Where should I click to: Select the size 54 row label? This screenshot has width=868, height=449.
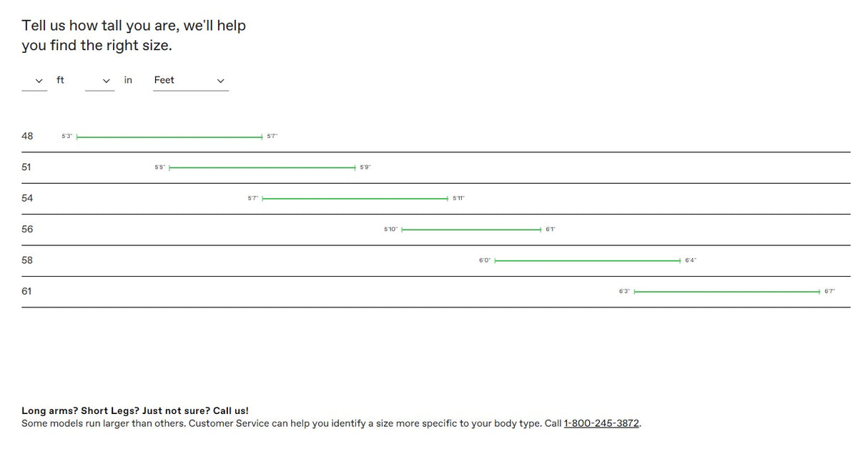[x=27, y=198]
